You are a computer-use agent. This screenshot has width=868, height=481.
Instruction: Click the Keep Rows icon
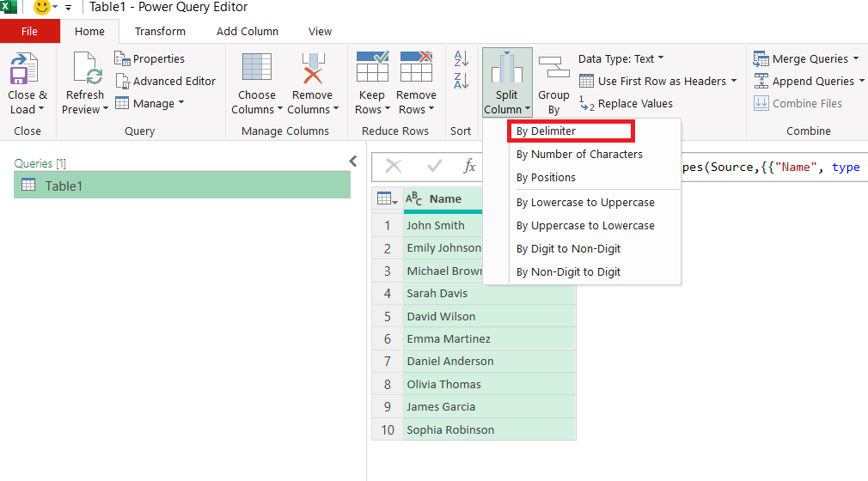tap(372, 67)
